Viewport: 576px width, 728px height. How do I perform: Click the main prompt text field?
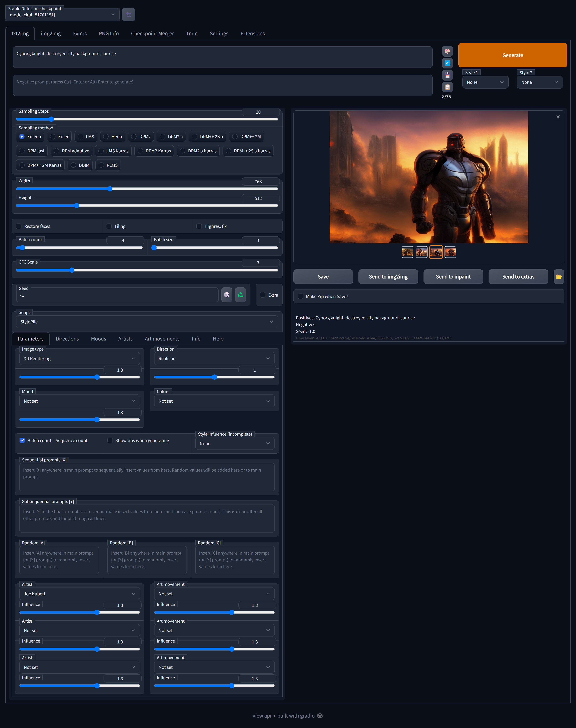tap(223, 57)
